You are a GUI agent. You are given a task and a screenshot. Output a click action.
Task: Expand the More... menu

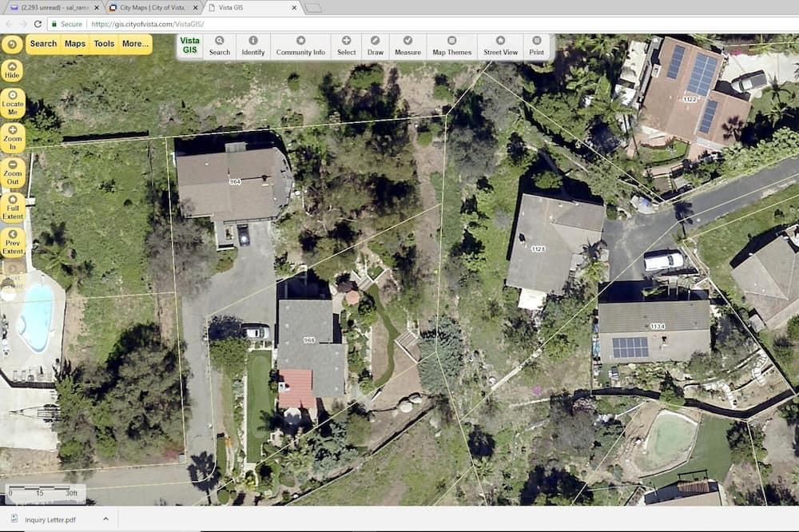135,44
